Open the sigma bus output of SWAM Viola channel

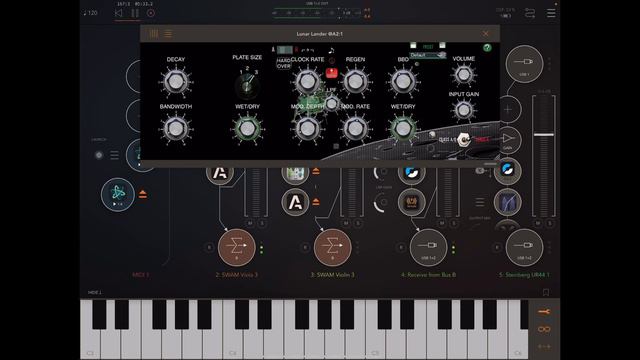pos(236,247)
